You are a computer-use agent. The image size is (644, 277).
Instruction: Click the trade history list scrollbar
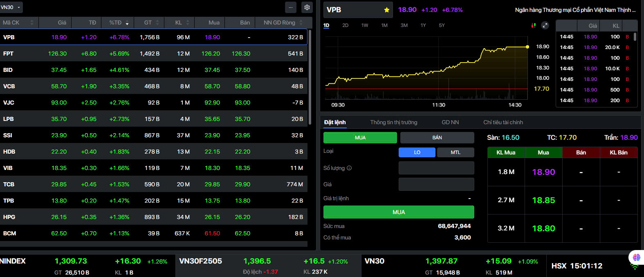635,37
